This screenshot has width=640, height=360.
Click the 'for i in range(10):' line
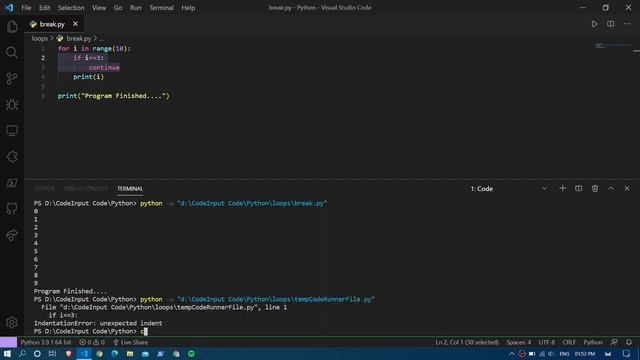(x=94, y=49)
